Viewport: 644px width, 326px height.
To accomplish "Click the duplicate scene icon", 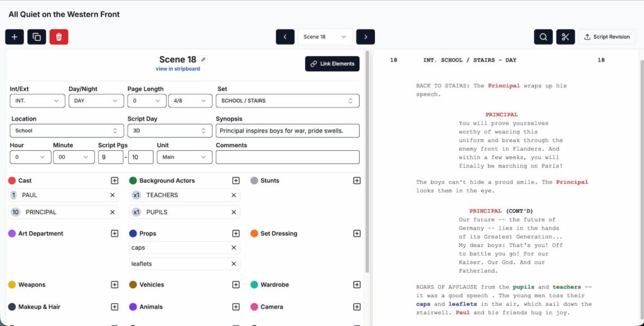I will tap(36, 37).
